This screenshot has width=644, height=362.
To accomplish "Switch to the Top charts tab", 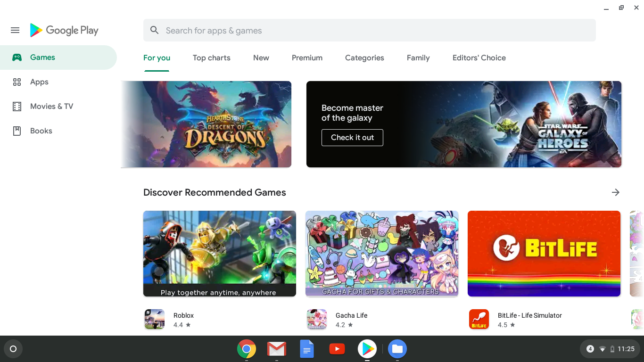I will [x=211, y=58].
